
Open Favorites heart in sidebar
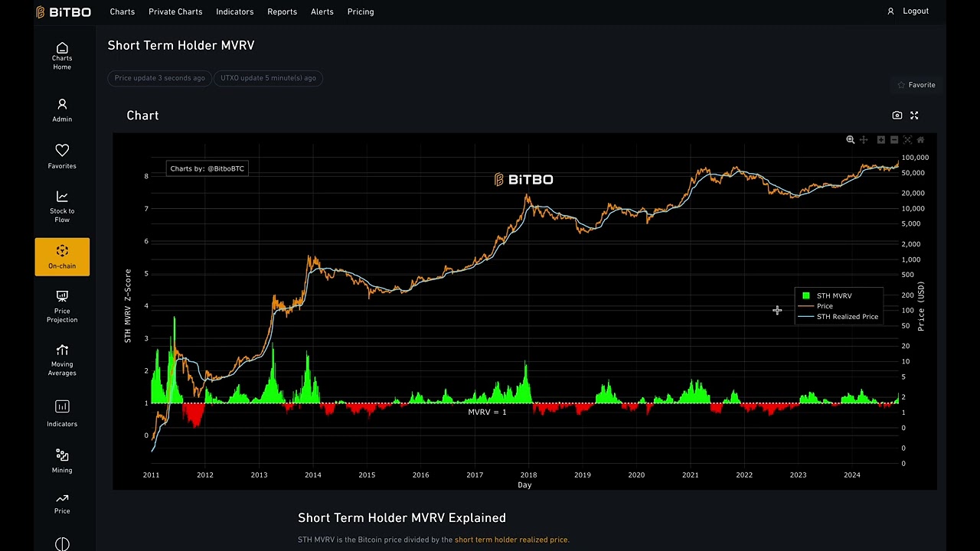coord(62,155)
